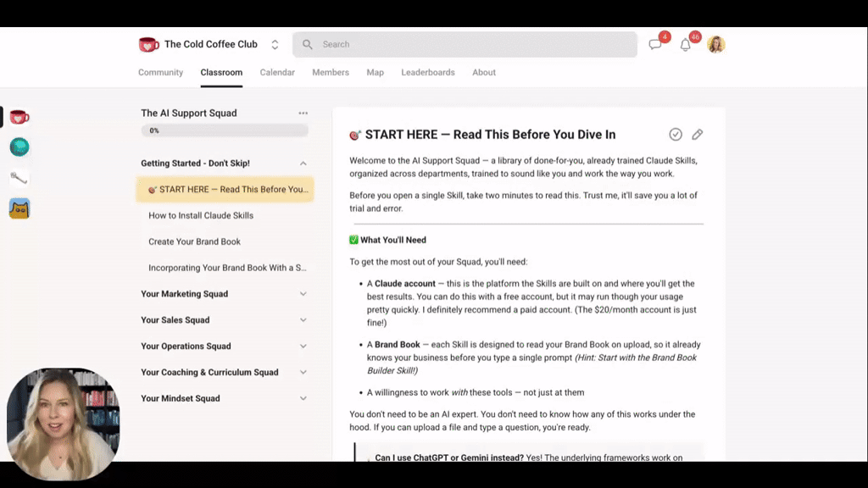This screenshot has width=868, height=488.
Task: Open the community switcher chevrons
Action: coord(275,45)
